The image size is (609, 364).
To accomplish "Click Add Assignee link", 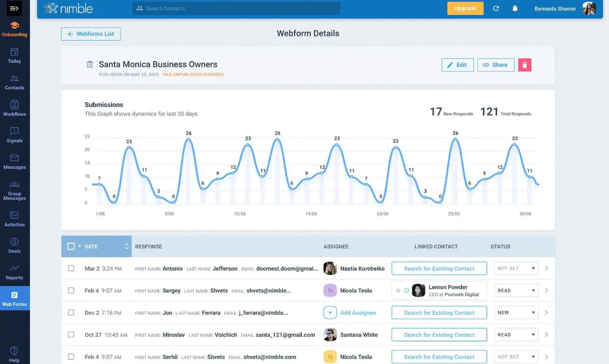I will 358,313.
